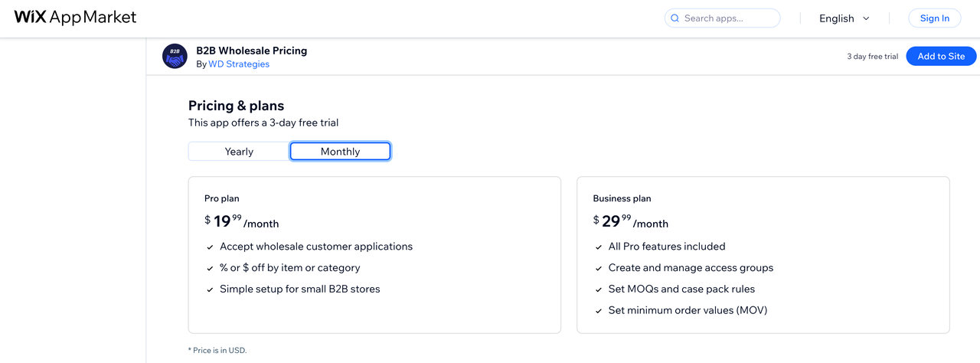The width and height of the screenshot is (980, 363).
Task: Click the checkmark beside Accept wholesale customer applications
Action: 210,247
